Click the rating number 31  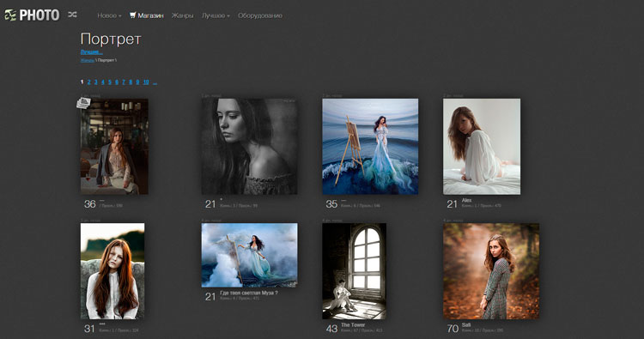click(89, 329)
